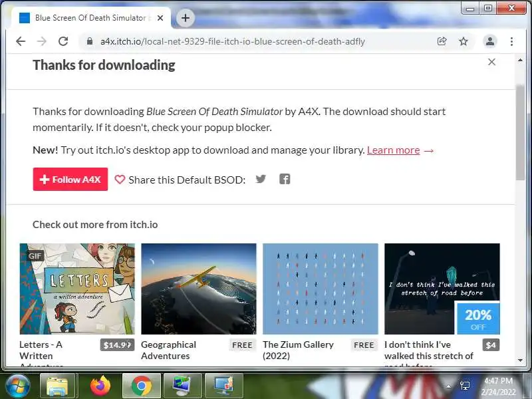Click The Zium Gallery (2022) title
The height and width of the screenshot is (399, 532).
[298, 350]
